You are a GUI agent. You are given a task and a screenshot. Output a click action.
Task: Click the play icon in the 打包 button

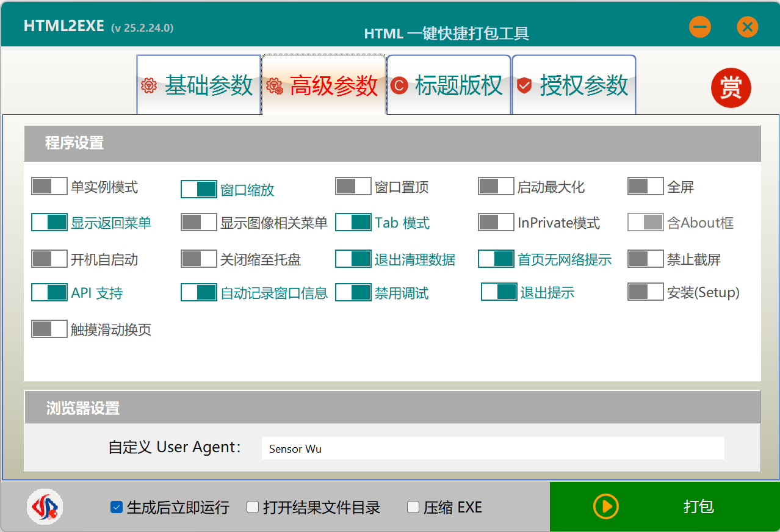tap(605, 506)
